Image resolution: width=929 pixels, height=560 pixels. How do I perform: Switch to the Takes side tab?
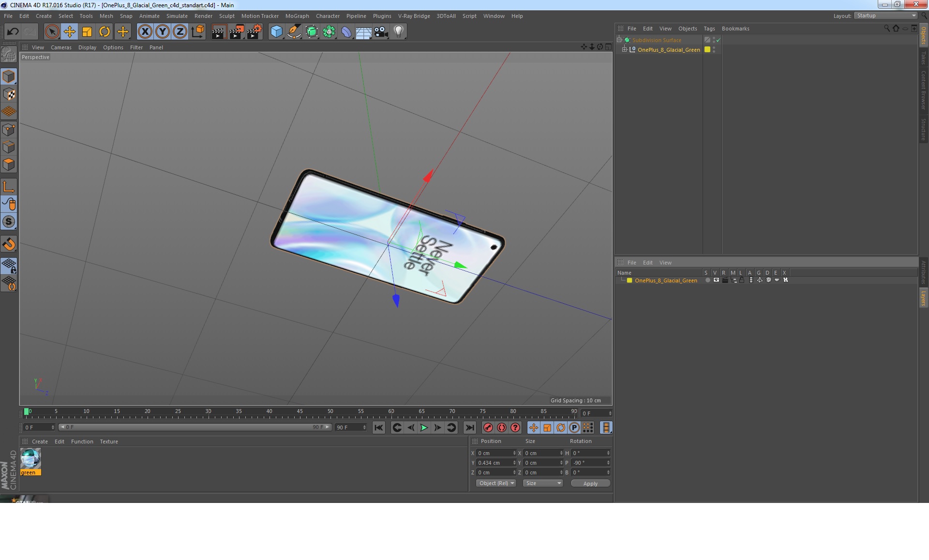[x=923, y=58]
